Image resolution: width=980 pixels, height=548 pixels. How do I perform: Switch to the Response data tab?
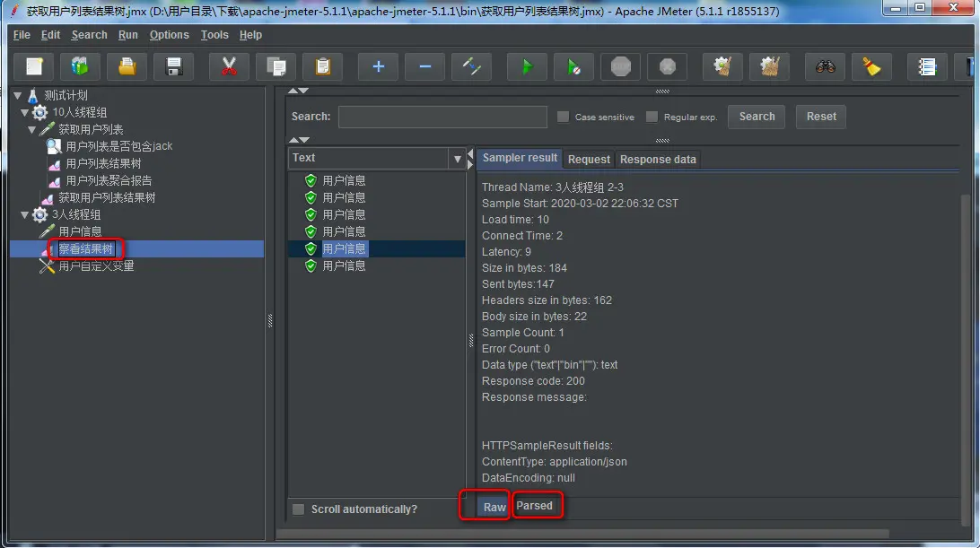[x=658, y=160]
